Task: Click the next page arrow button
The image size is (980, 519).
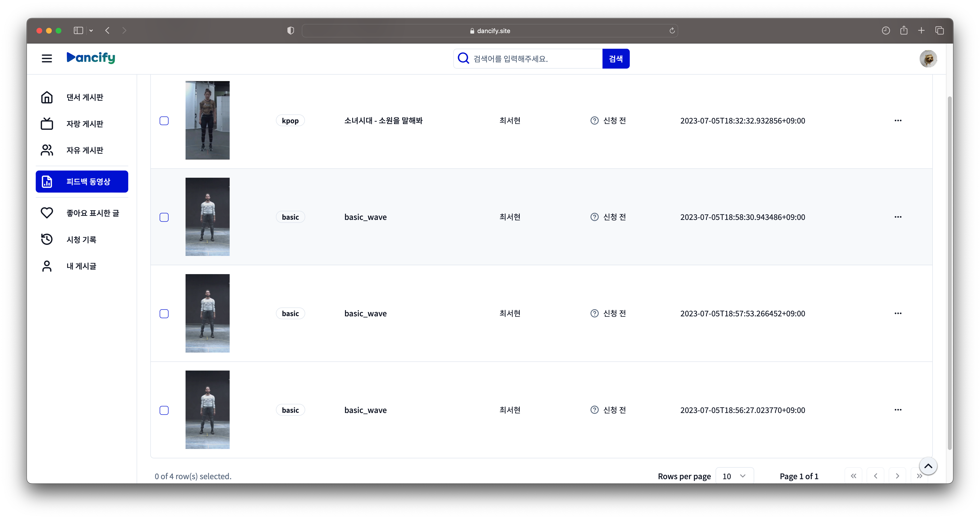Action: [898, 476]
